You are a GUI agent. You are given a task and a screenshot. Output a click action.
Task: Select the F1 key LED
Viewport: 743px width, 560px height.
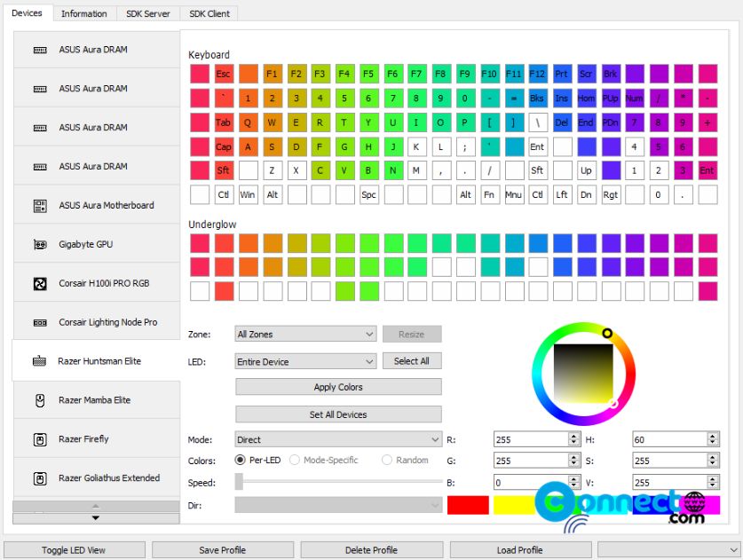(x=272, y=74)
